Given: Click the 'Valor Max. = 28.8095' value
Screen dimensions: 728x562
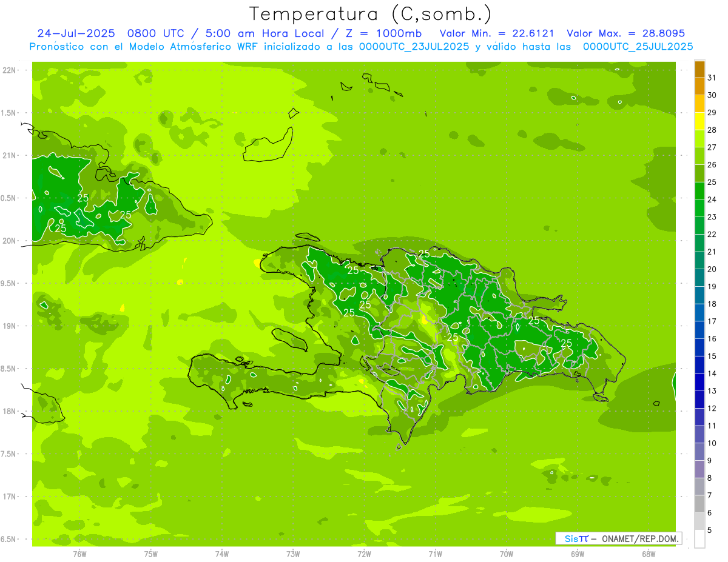Looking at the screenshot, I should click(x=626, y=33).
